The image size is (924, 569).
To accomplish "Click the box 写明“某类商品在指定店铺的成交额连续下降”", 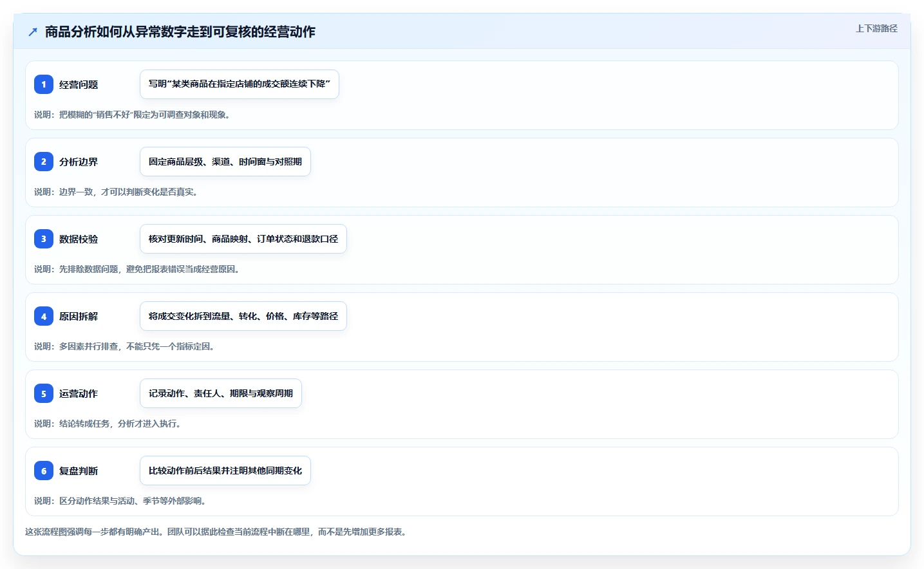I will coord(240,84).
